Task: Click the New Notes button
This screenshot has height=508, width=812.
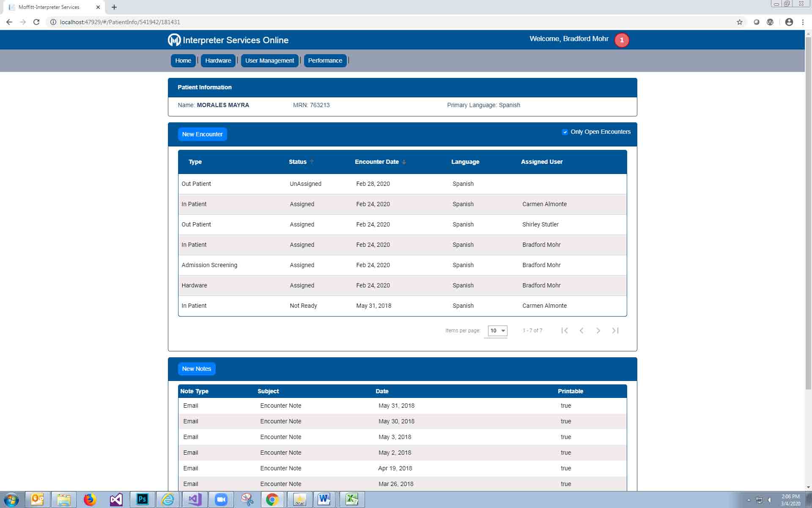Action: pos(196,369)
